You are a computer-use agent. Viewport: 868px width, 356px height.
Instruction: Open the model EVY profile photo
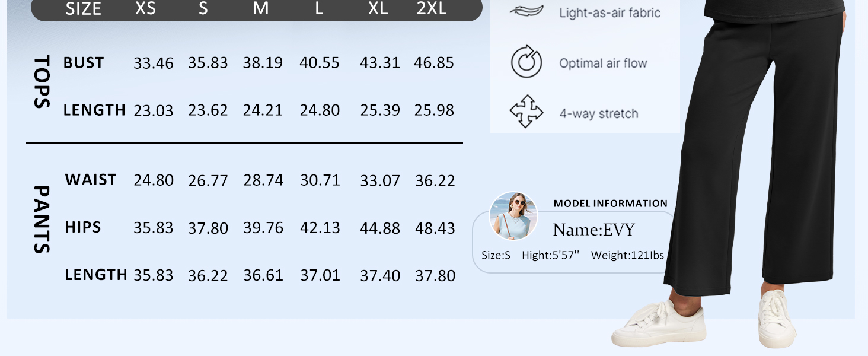[x=513, y=216]
